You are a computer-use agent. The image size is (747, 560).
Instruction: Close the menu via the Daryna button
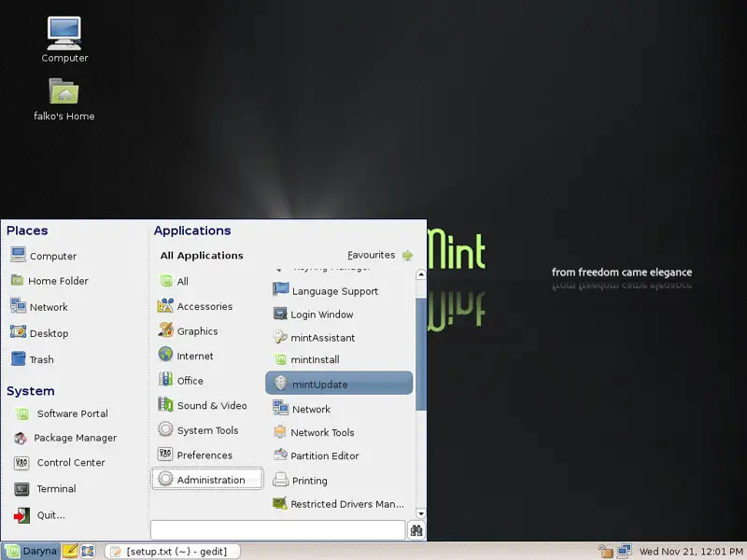pyautogui.click(x=31, y=551)
